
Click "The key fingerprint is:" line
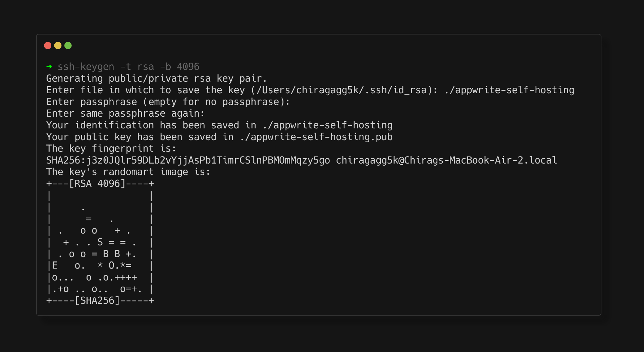(x=111, y=149)
